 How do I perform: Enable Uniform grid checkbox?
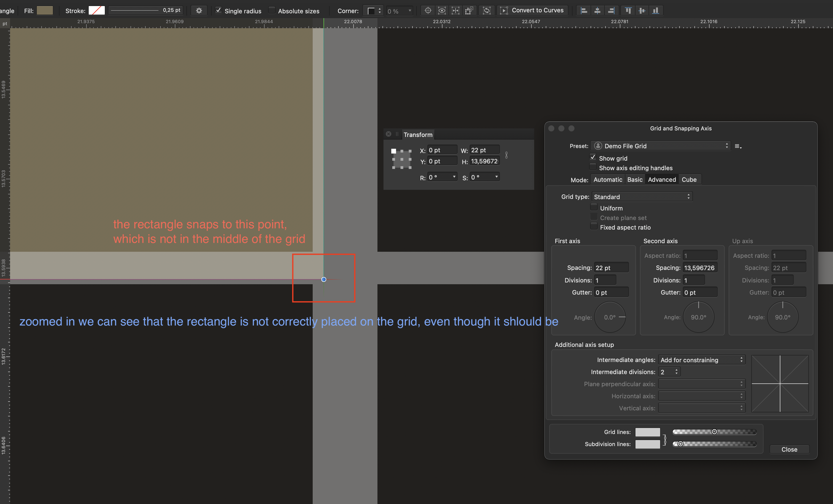click(x=594, y=207)
